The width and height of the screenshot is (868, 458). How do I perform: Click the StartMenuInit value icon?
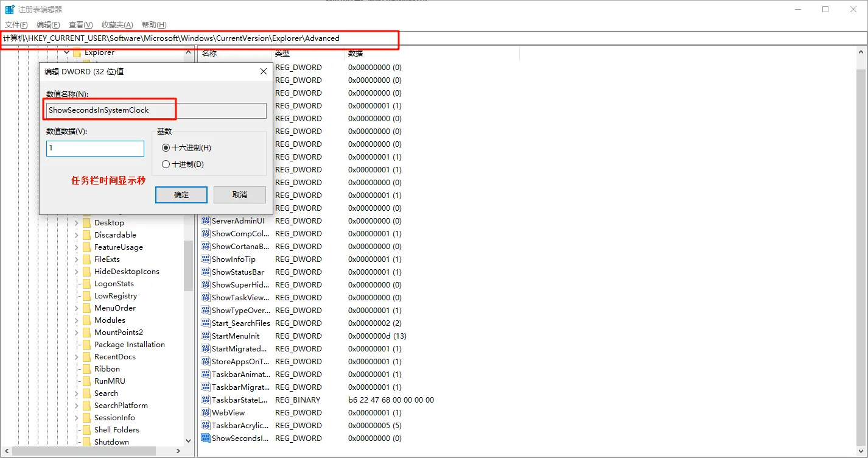pos(206,336)
